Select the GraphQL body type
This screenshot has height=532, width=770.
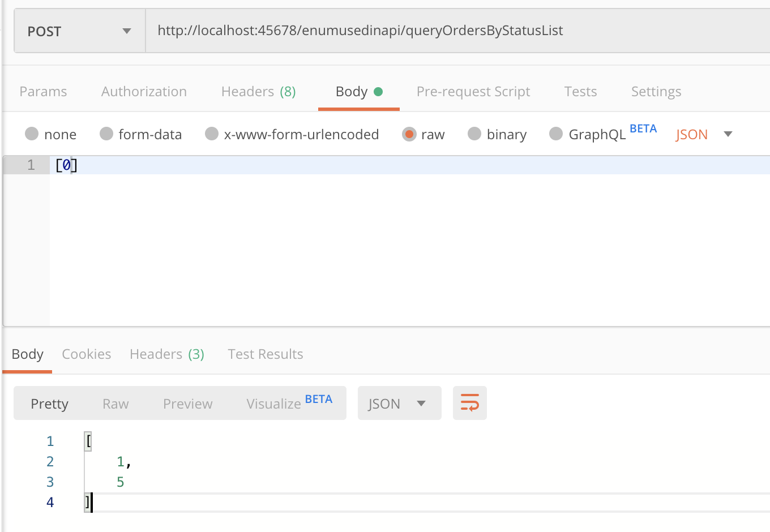556,134
